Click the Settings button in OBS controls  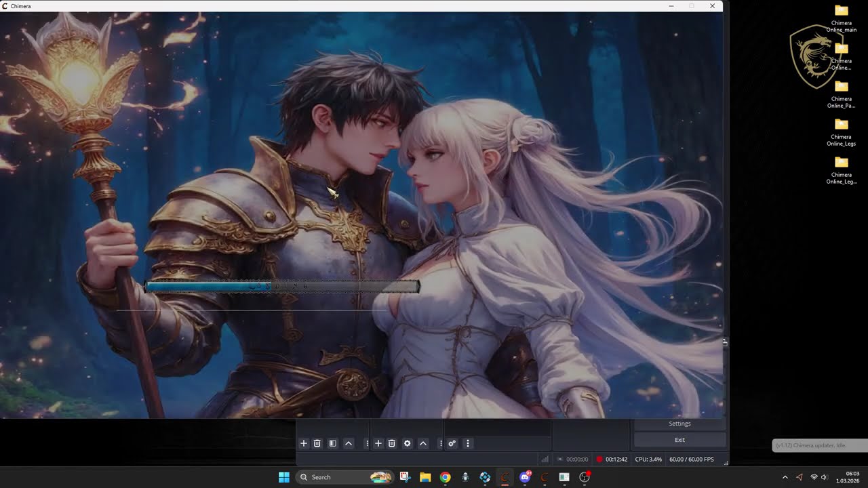(x=679, y=424)
